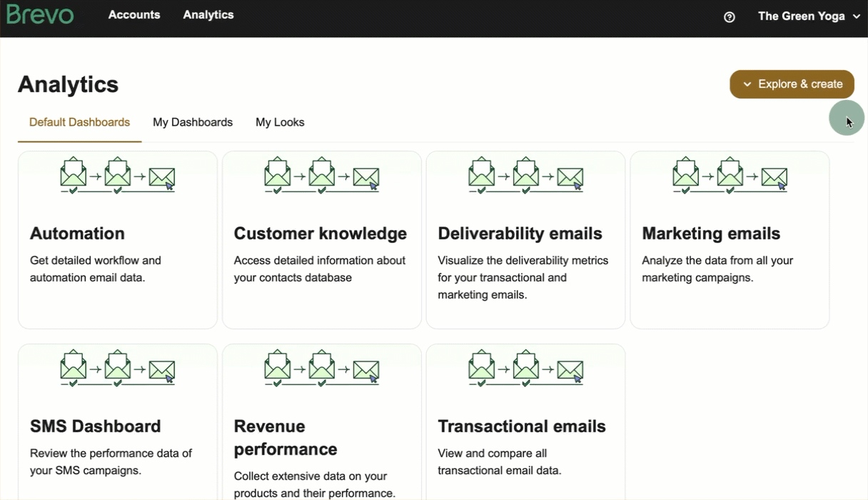Open the help question mark icon
Viewport: 868px width, 500px height.
point(729,16)
